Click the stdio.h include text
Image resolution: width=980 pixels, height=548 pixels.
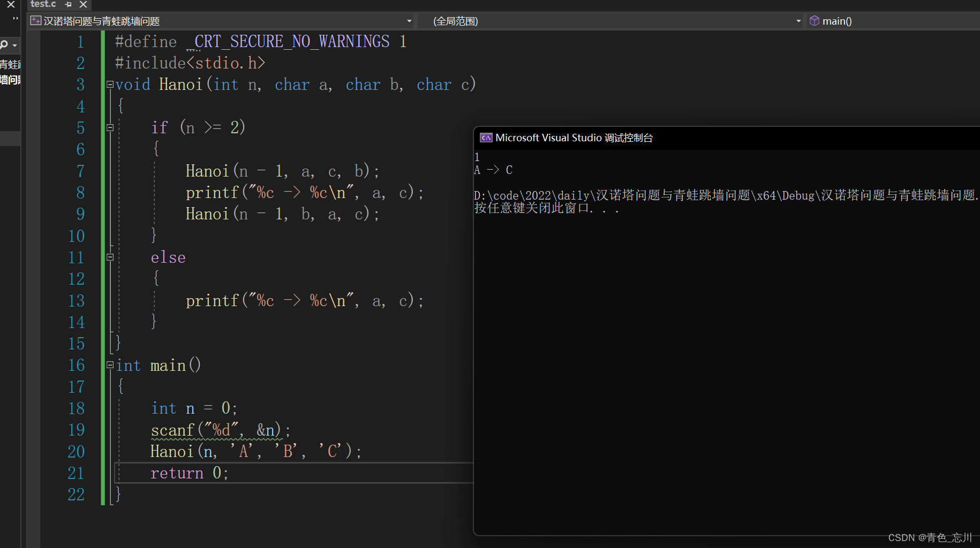coord(225,63)
